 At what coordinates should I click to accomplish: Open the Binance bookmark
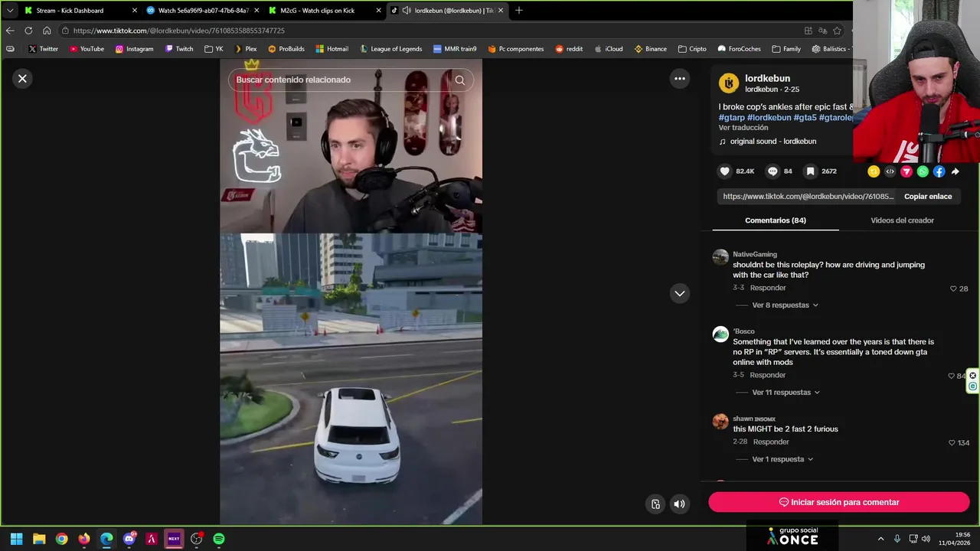point(650,49)
